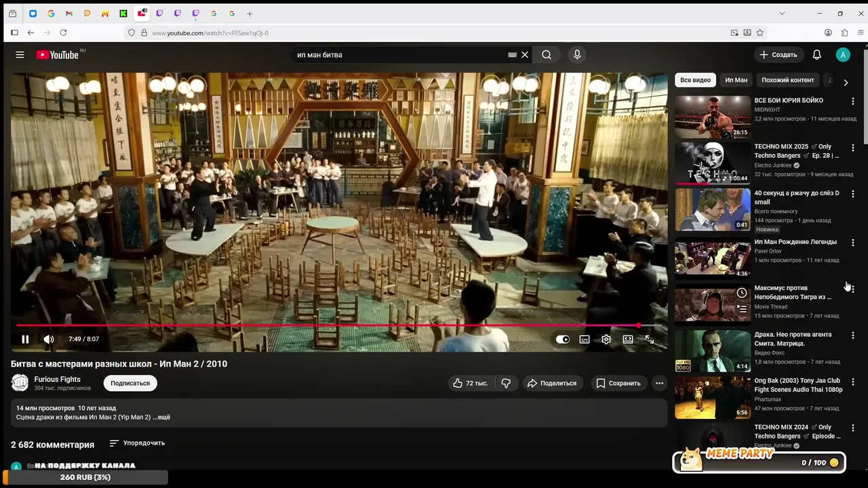The width and height of the screenshot is (868, 488).
Task: Dislike the video
Action: [x=506, y=383]
